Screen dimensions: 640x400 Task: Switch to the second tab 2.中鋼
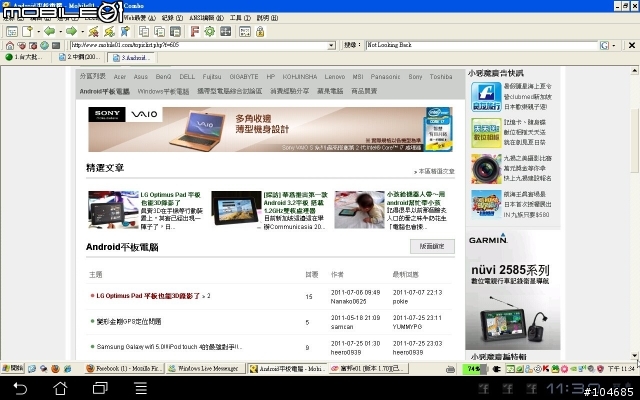point(80,57)
